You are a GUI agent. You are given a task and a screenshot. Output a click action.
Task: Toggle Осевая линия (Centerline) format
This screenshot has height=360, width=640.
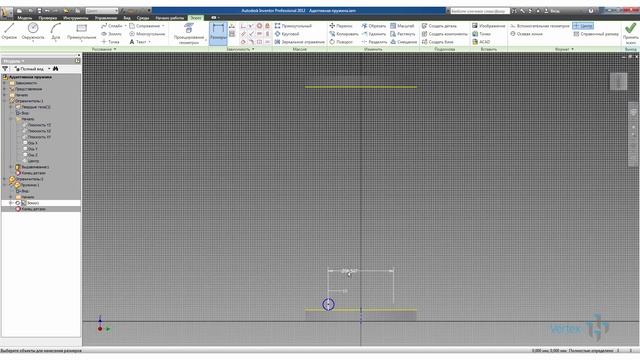(x=527, y=34)
